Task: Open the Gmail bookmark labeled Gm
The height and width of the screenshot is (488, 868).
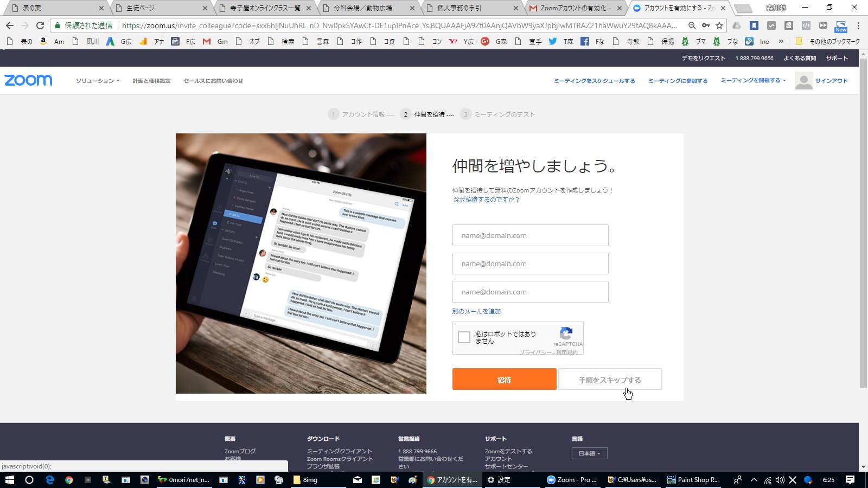Action: pos(215,41)
